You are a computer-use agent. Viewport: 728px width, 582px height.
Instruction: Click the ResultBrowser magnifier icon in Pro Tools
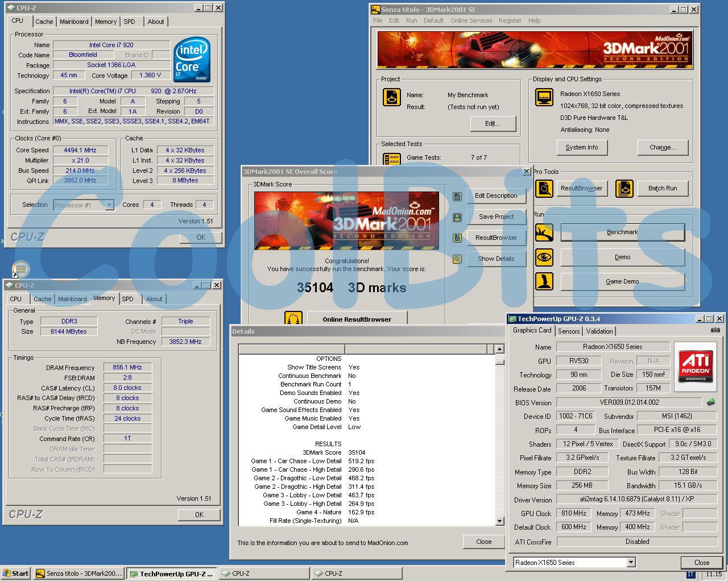(x=544, y=188)
